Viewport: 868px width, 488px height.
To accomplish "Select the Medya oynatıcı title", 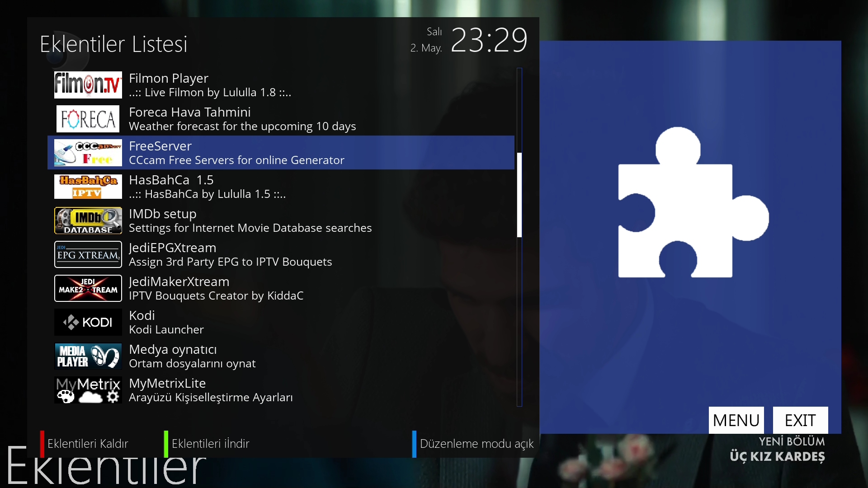I will click(x=173, y=349).
